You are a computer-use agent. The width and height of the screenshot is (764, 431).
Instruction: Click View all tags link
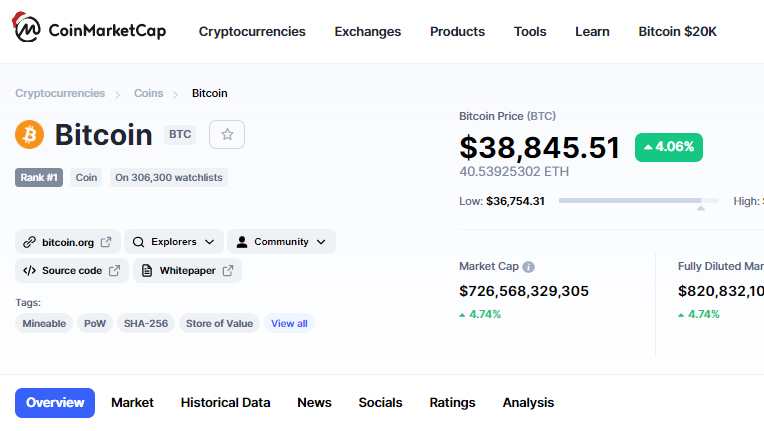(x=289, y=323)
